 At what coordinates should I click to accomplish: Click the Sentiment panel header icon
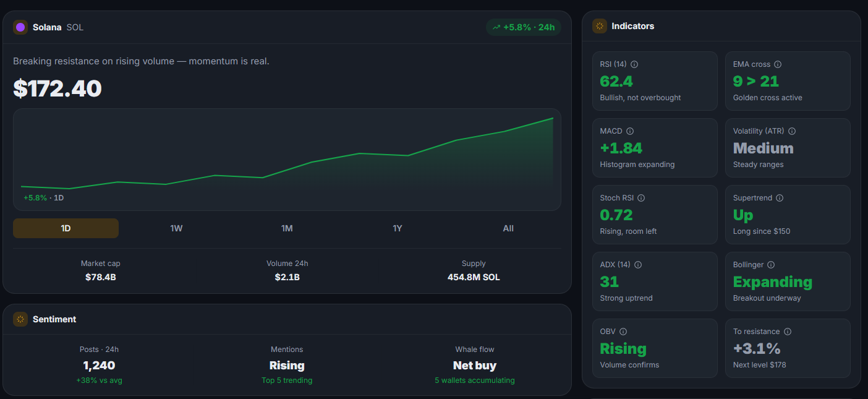pos(20,319)
